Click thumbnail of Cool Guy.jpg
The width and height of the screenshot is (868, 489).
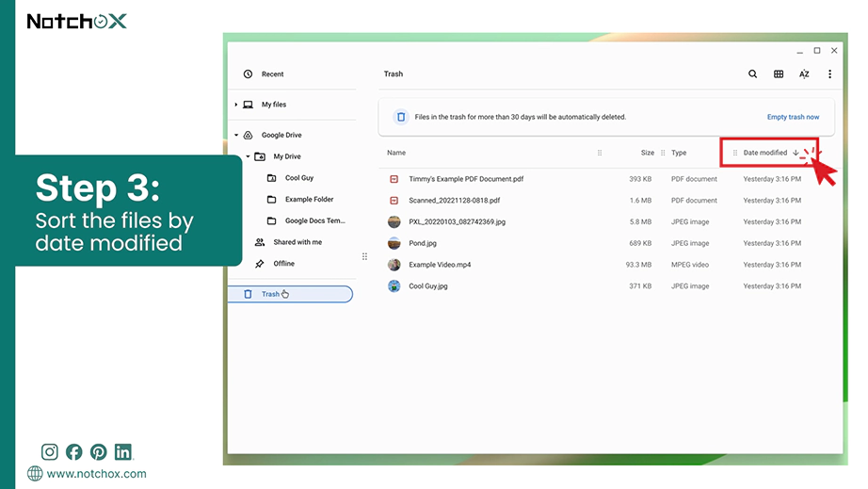[x=394, y=285]
